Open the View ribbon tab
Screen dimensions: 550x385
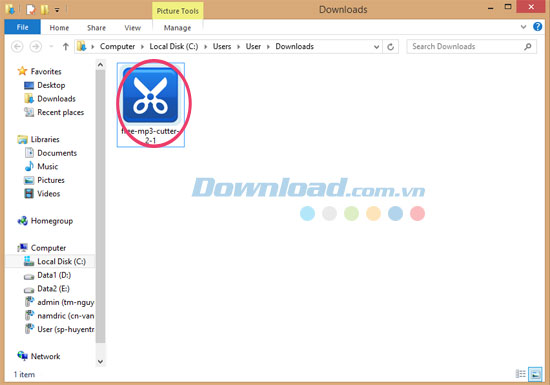[x=133, y=28]
